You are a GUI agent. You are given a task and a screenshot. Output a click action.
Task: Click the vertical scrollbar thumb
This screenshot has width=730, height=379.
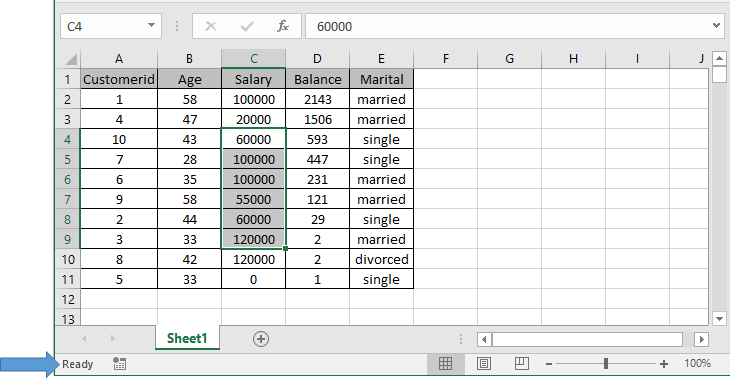[719, 75]
